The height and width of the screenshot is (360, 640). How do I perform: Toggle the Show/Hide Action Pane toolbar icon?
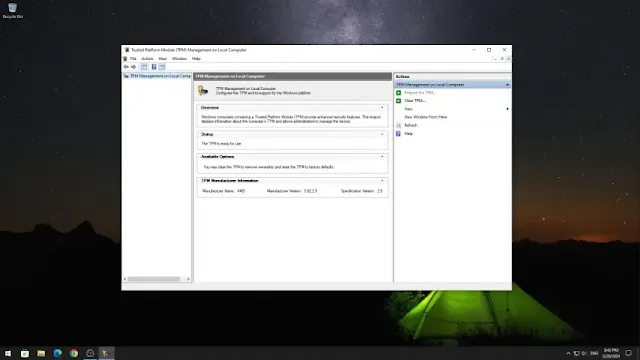(162, 67)
